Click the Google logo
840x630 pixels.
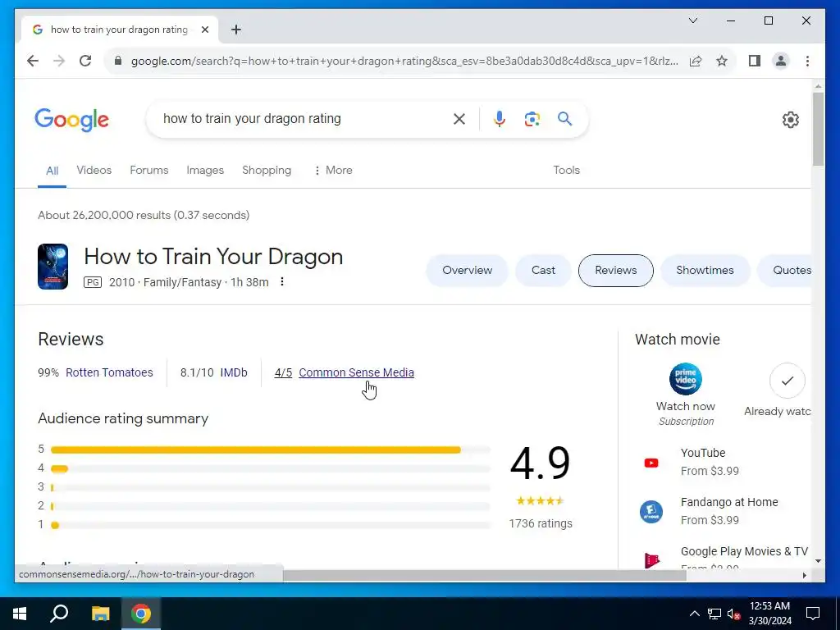(x=72, y=120)
